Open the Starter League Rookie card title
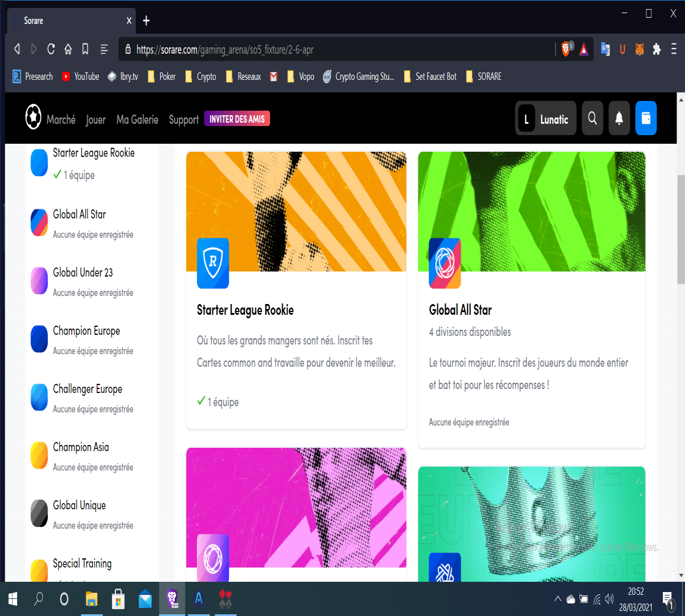 (x=245, y=310)
